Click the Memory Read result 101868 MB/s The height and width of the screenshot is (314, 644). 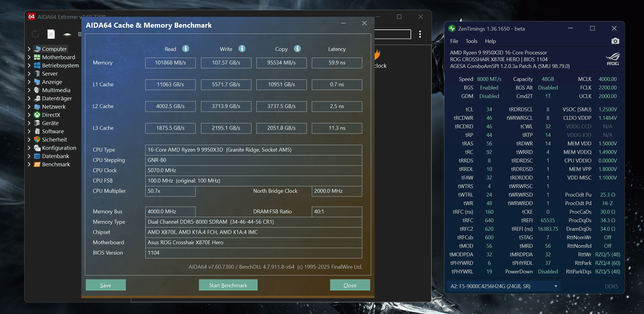pos(170,63)
